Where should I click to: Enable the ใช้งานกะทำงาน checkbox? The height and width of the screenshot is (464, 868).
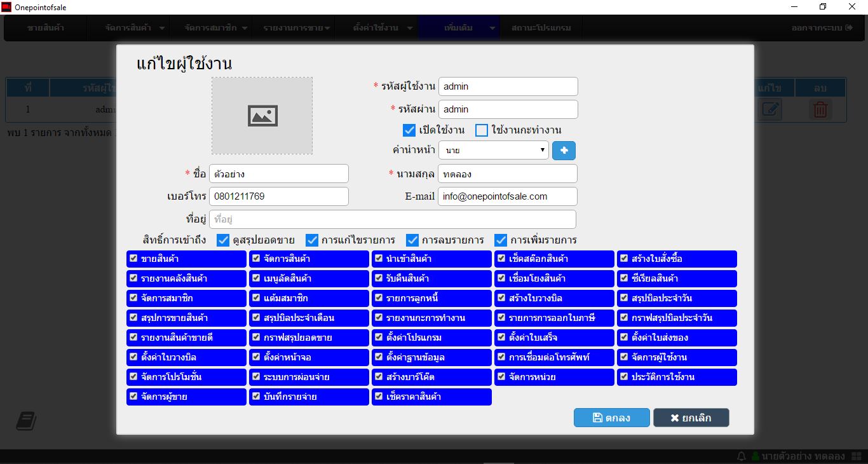click(x=482, y=130)
